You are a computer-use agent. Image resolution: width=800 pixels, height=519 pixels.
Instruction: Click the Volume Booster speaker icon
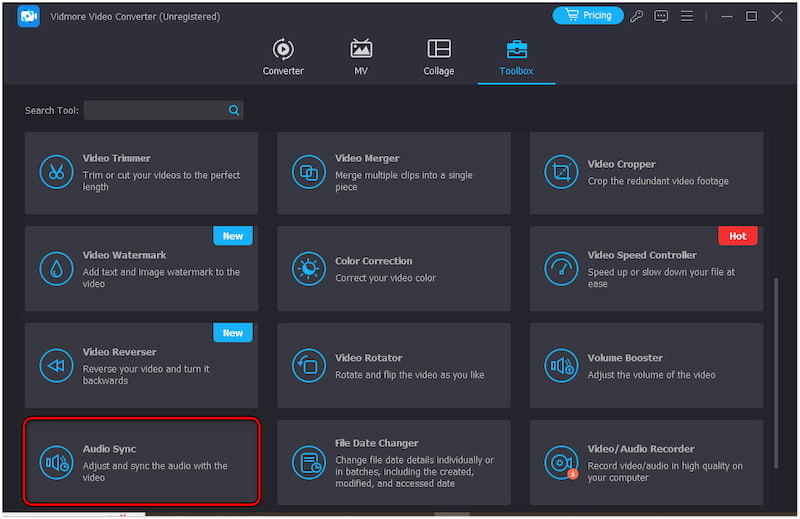(x=561, y=365)
